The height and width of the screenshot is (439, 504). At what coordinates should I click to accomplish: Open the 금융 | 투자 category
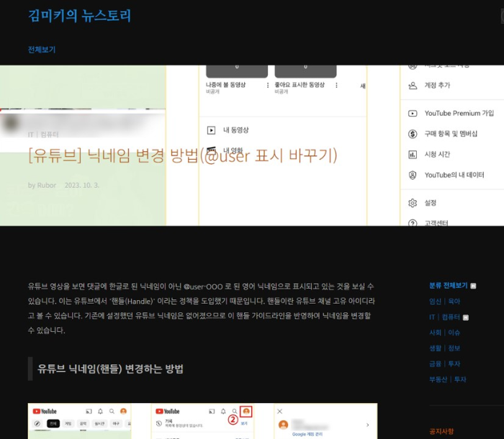click(x=444, y=363)
